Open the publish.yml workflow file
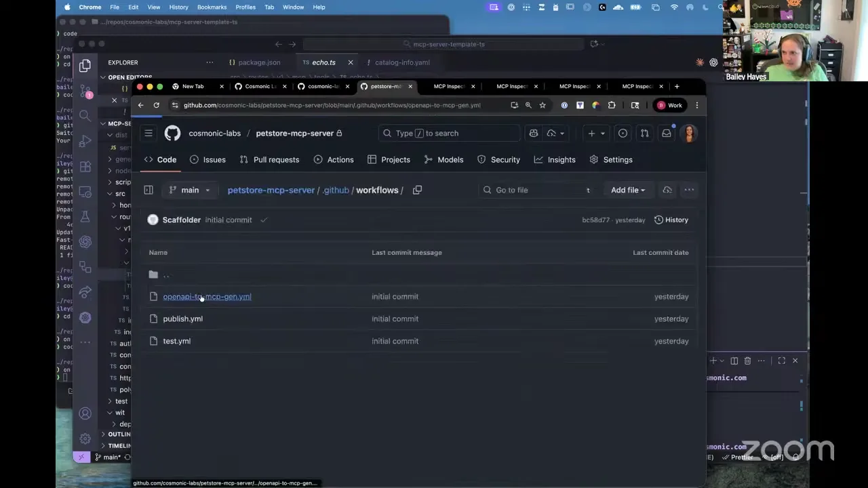Screen dimensions: 868x488 (x=182, y=319)
